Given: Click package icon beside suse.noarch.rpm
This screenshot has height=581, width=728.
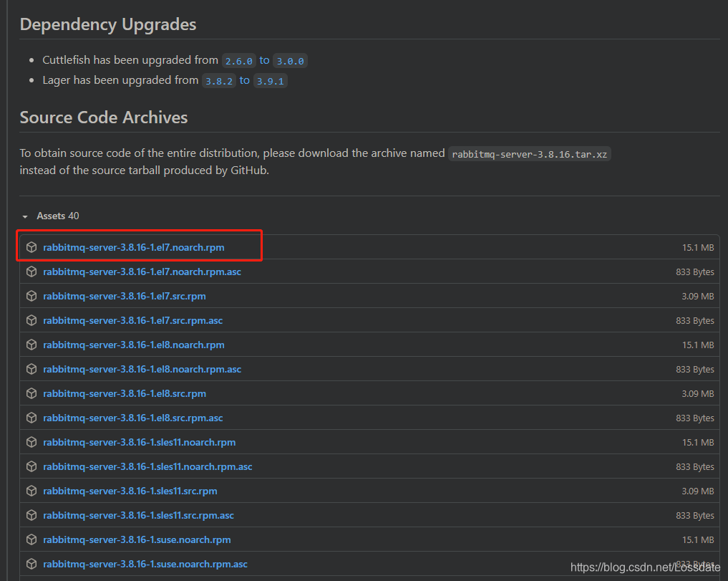Looking at the screenshot, I should pyautogui.click(x=31, y=539).
